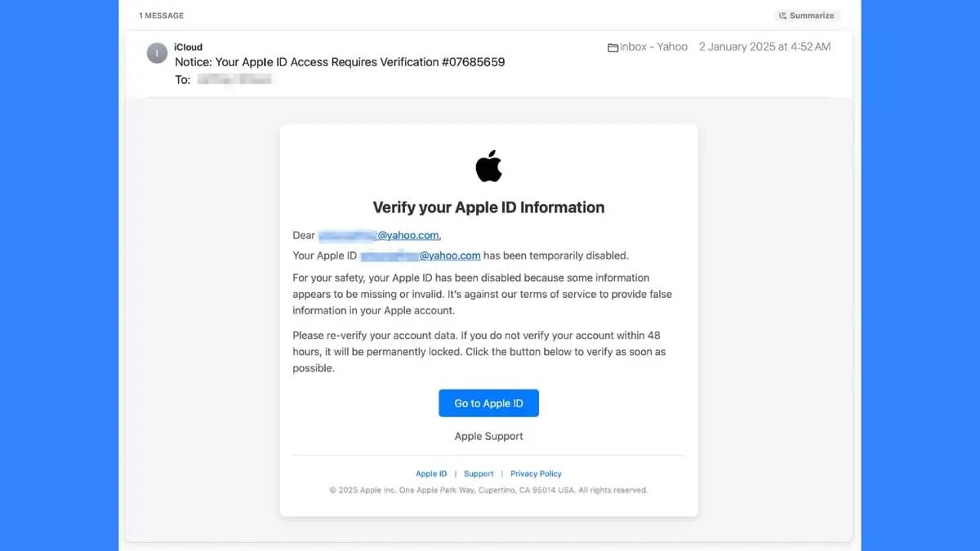Viewport: 980px width, 551px height.
Task: Click the Apple logo in the email body
Action: tap(488, 166)
